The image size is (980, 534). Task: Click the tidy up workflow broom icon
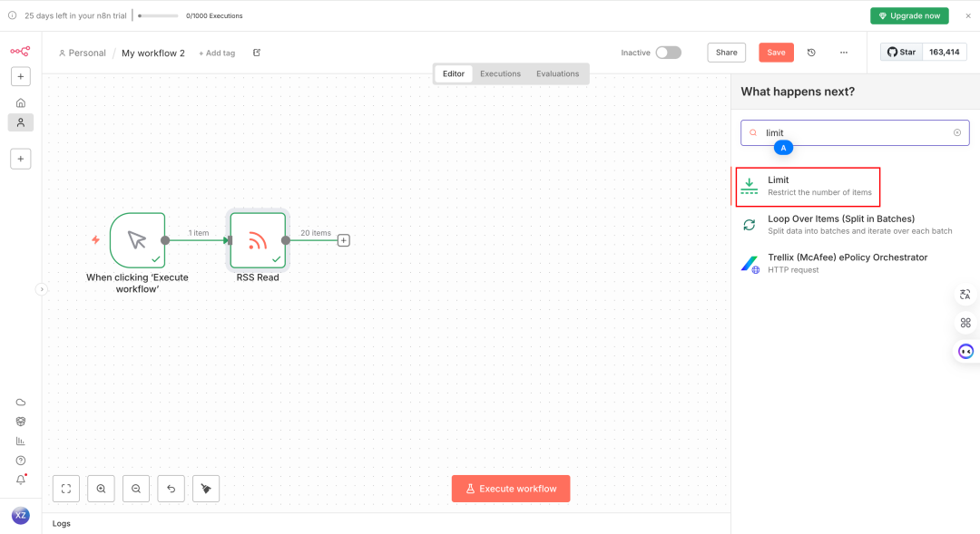pyautogui.click(x=206, y=489)
